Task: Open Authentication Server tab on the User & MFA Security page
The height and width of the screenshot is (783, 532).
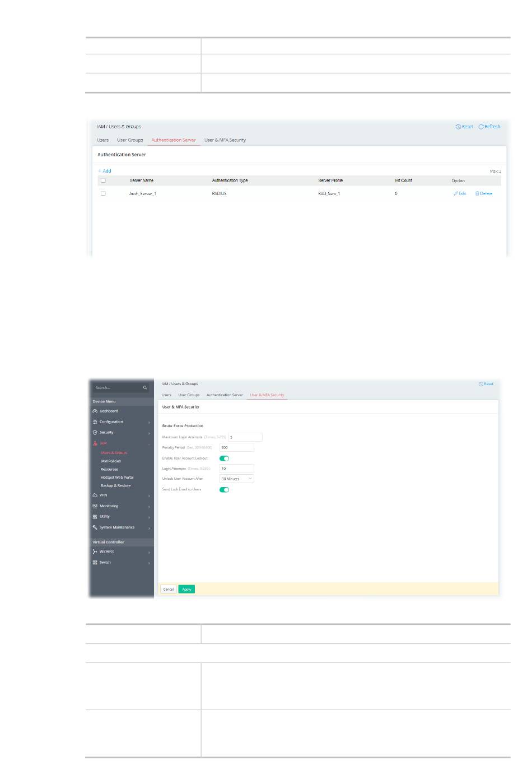Action: click(x=225, y=395)
